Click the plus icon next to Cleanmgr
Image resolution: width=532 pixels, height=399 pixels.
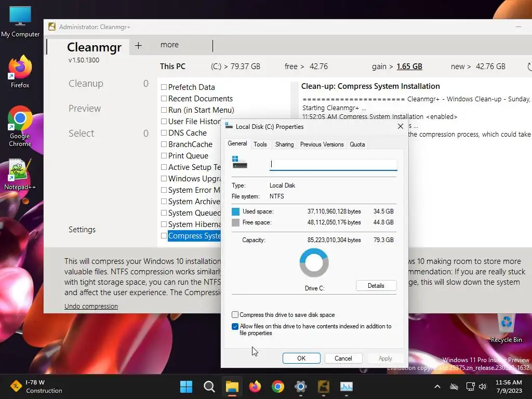point(138,46)
